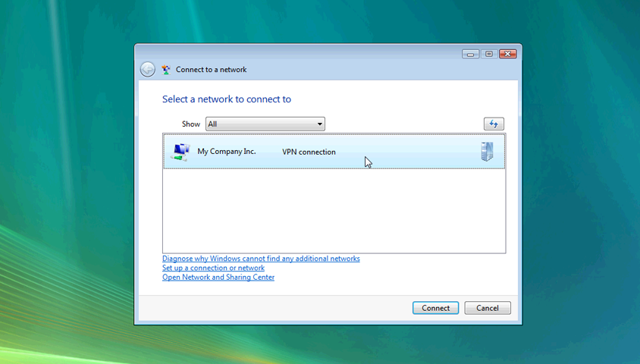This screenshot has width=640, height=364.
Task: Open Diagnose why Windows cannot find networks link
Action: point(261,259)
